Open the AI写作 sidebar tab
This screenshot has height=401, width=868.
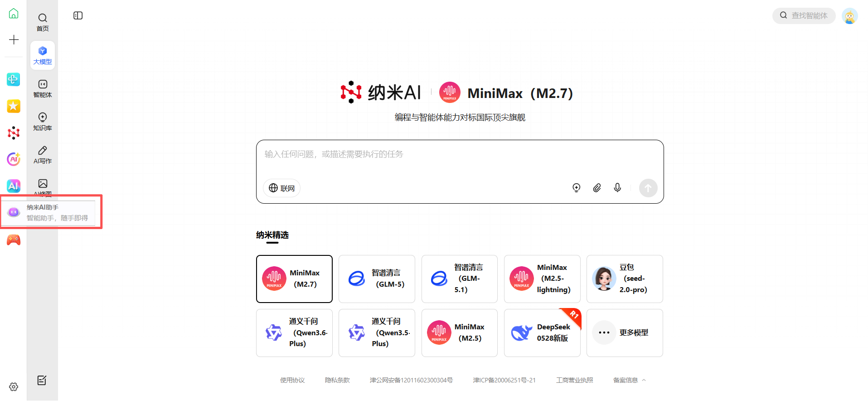(x=43, y=155)
